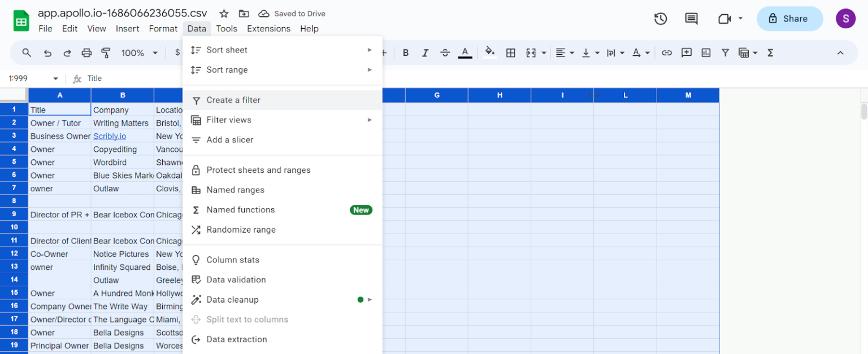Toggle italic formatting
This screenshot has width=868, height=354.
[x=425, y=53]
